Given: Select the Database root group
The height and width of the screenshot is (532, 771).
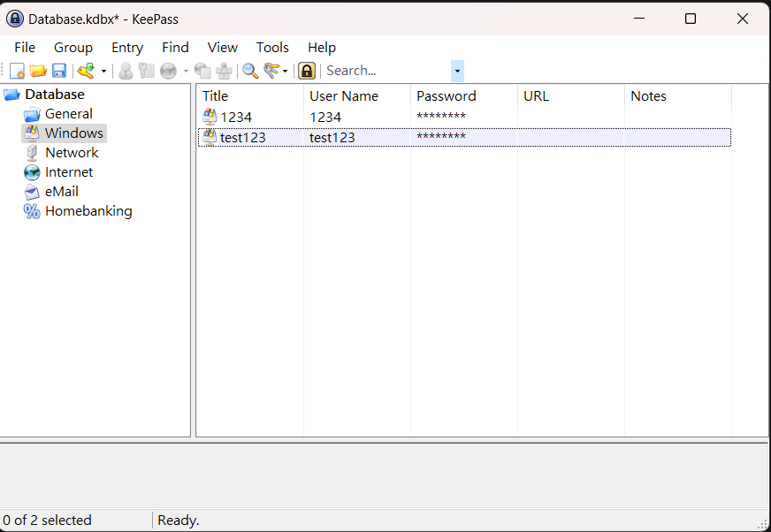Looking at the screenshot, I should 55,95.
